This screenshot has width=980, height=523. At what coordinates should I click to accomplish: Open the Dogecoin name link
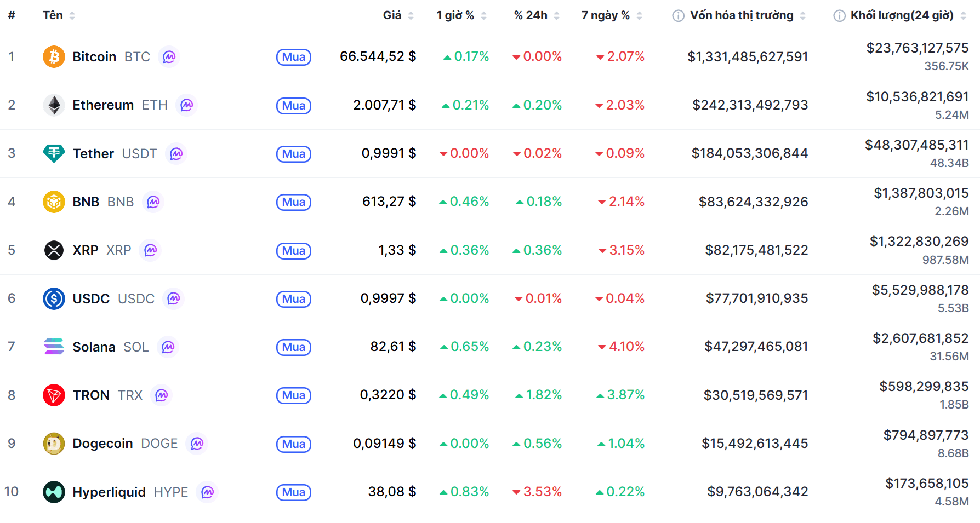102,444
